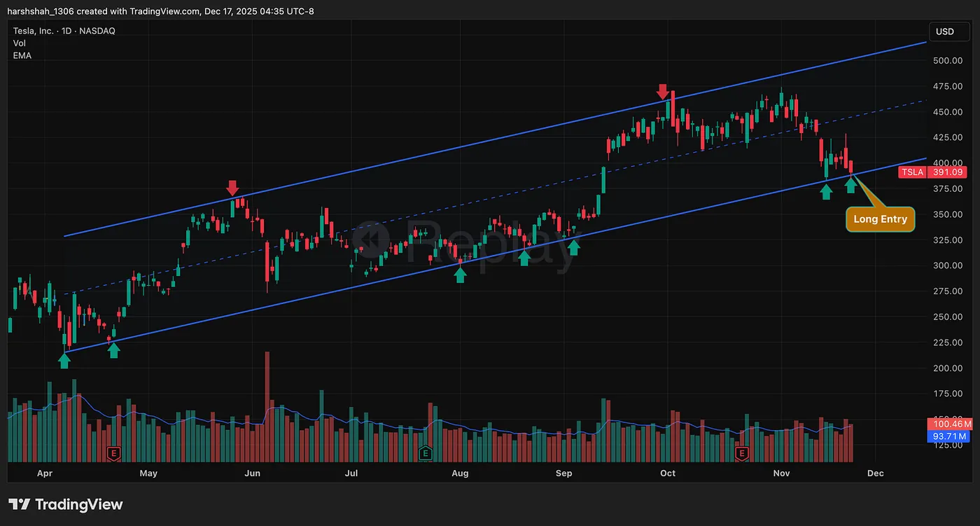
Task: Click the 250.00 price axis label
Action: coord(947,317)
